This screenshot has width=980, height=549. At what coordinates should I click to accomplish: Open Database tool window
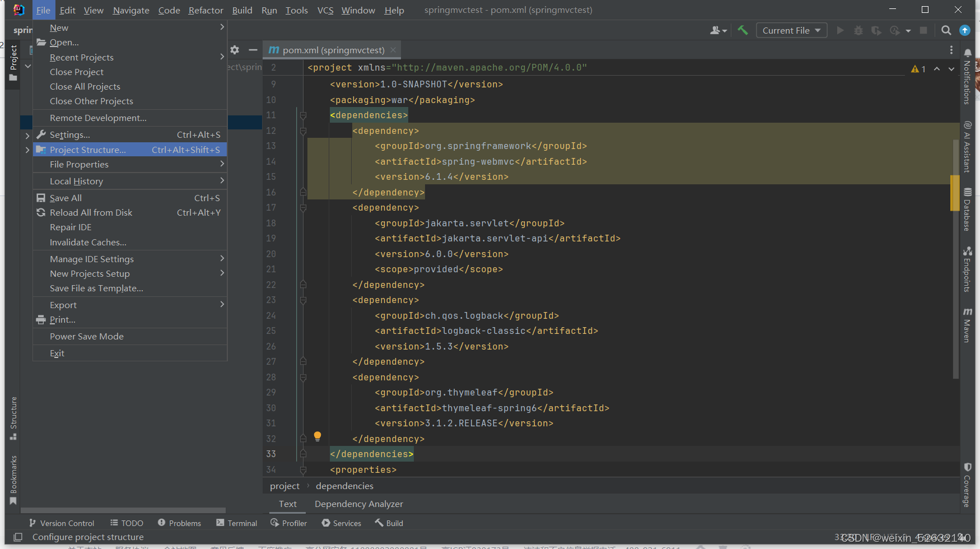tap(967, 209)
